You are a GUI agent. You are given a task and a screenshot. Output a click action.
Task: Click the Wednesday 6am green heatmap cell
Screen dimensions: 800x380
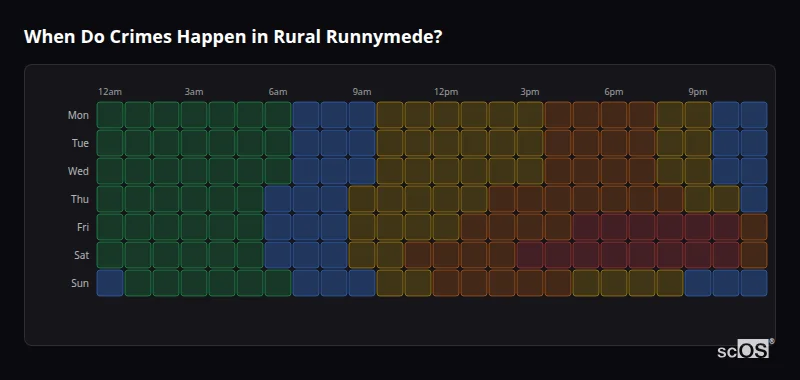278,171
